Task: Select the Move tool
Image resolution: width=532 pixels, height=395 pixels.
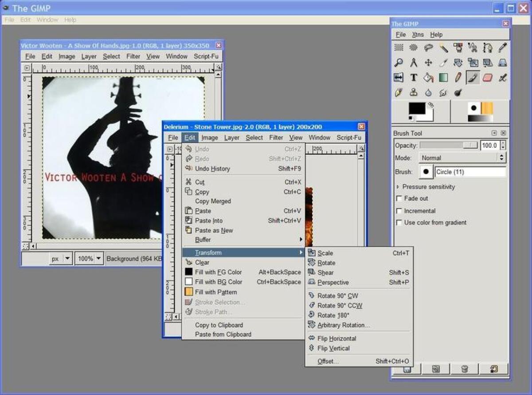Action: (428, 63)
